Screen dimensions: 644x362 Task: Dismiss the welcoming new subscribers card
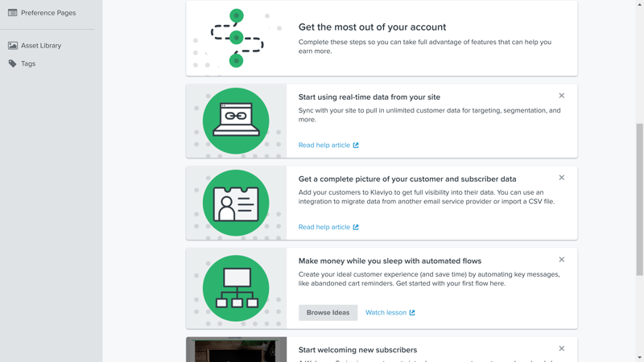(561, 348)
